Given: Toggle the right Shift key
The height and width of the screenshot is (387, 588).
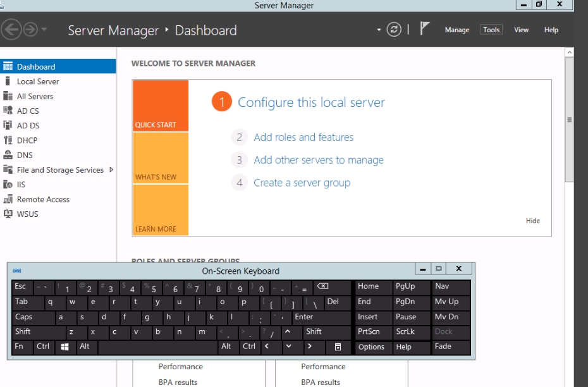Looking at the screenshot, I should [x=327, y=332].
